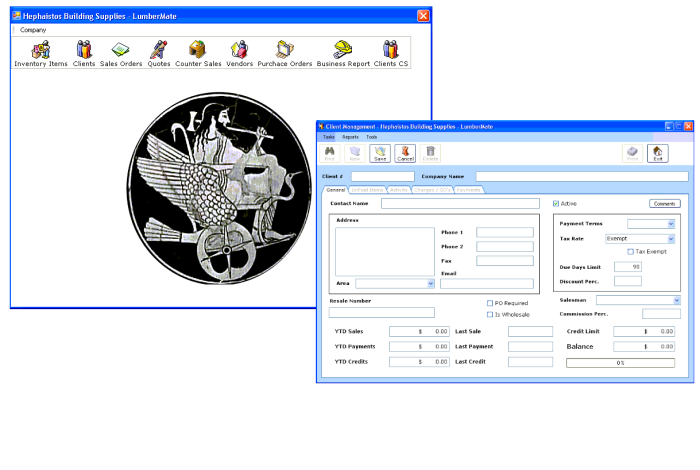The height and width of the screenshot is (470, 700).
Task: Open Sales Orders from the toolbar
Action: tap(121, 54)
